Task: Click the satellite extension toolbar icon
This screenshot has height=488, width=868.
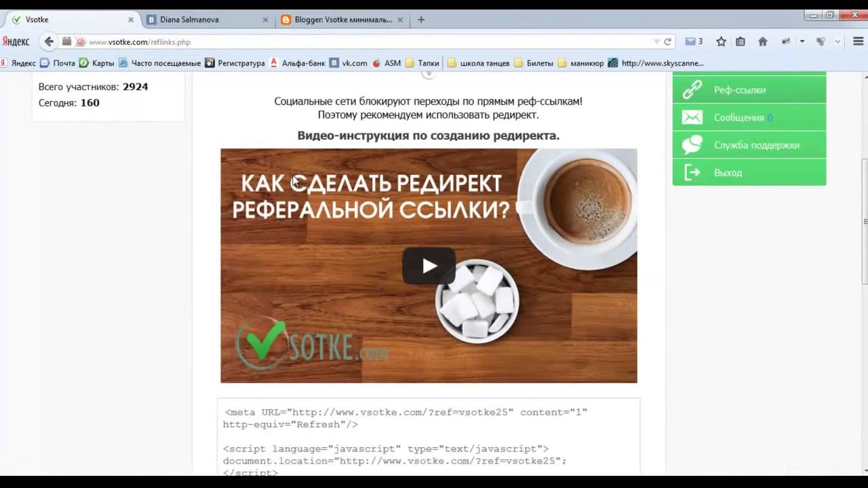Action: [786, 41]
